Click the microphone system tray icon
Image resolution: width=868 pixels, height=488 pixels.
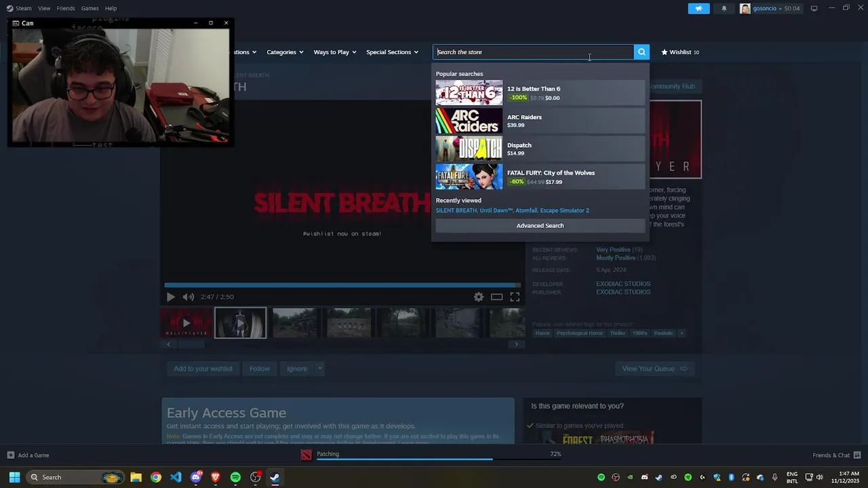(775, 477)
